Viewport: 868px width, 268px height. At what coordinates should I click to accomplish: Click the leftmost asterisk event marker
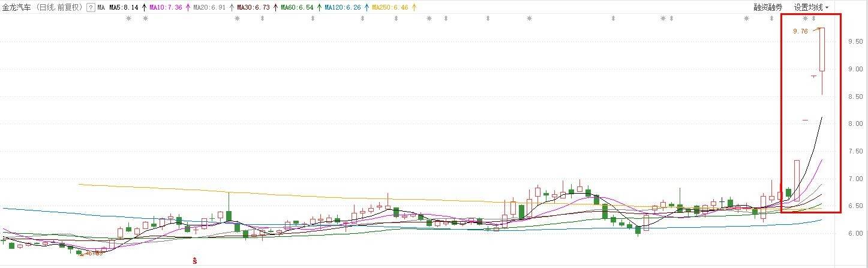pos(128,19)
